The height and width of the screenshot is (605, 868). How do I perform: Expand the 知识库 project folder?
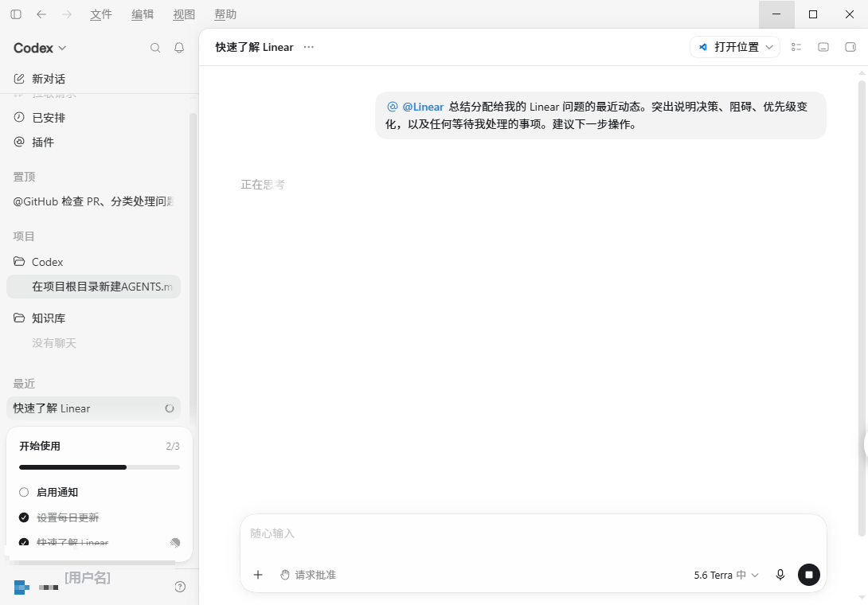click(x=94, y=318)
